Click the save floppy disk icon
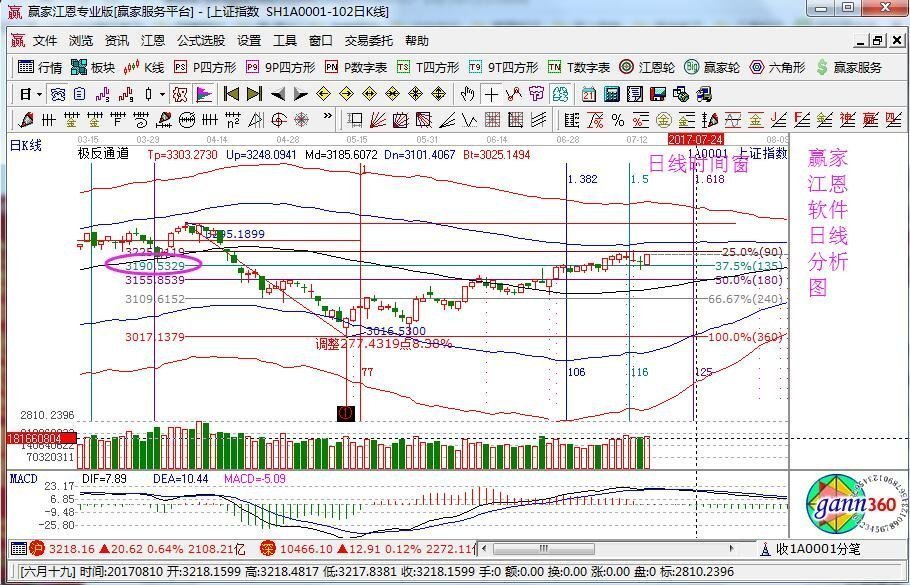 [x=658, y=94]
